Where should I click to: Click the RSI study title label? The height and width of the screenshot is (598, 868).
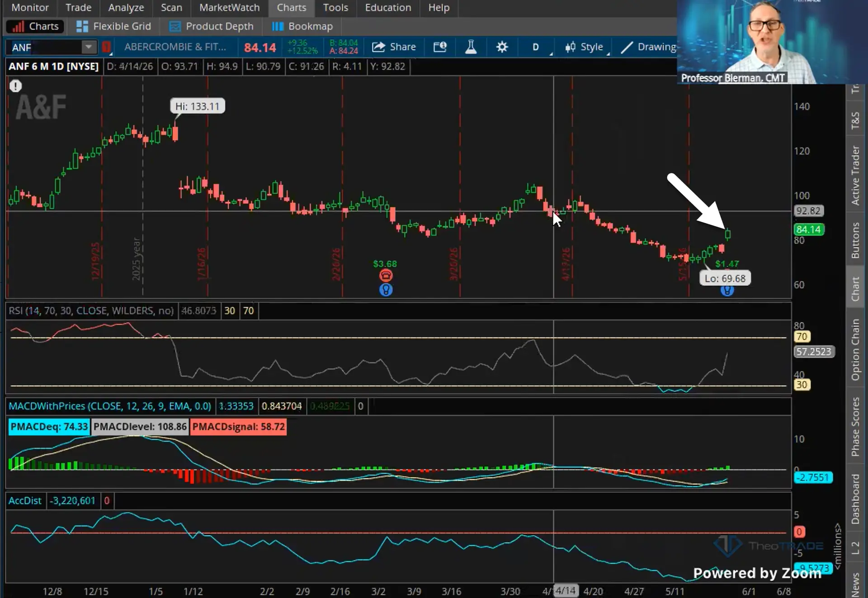tap(91, 311)
